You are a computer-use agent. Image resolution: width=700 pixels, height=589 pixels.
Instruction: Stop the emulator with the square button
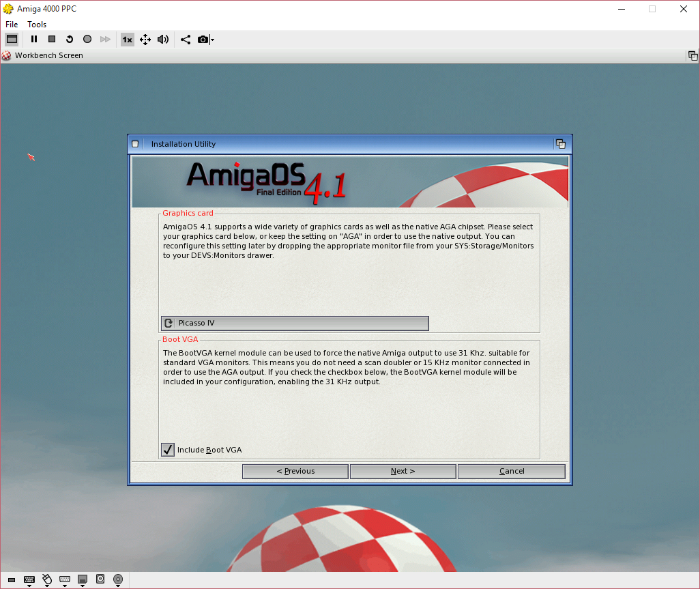(52, 40)
